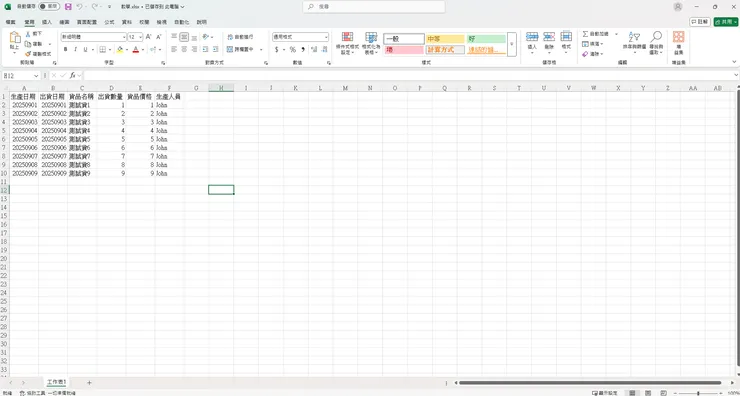
Task: Click the Wrap Text button
Action: pyautogui.click(x=240, y=37)
